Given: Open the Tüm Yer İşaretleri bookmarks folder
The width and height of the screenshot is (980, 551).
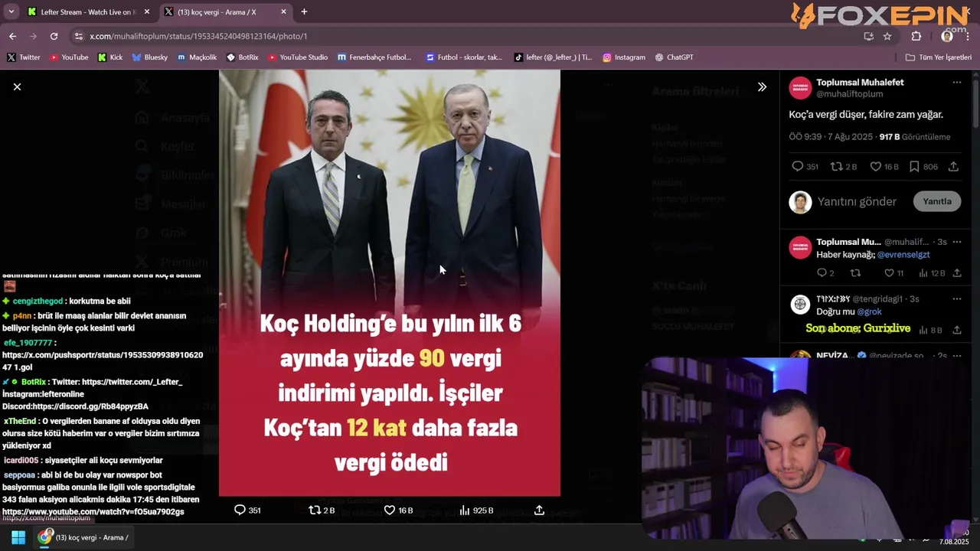Looking at the screenshot, I should [x=939, y=57].
